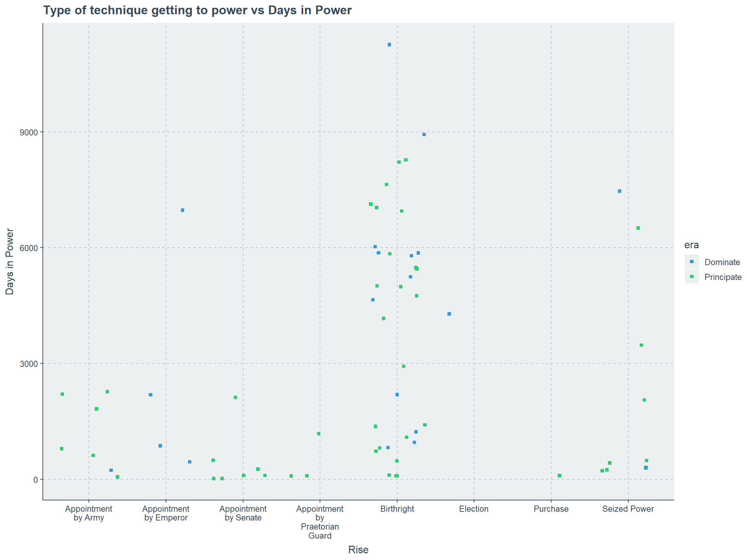Click the chart title text
The image size is (747, 560).
[x=197, y=10]
